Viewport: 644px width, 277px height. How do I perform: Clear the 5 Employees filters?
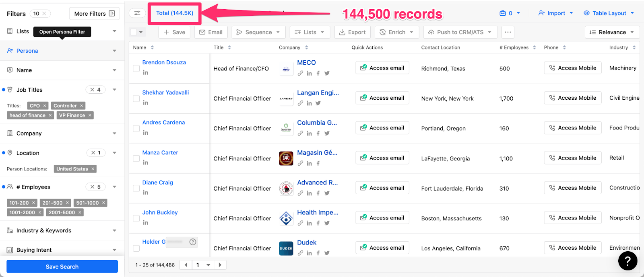click(92, 187)
